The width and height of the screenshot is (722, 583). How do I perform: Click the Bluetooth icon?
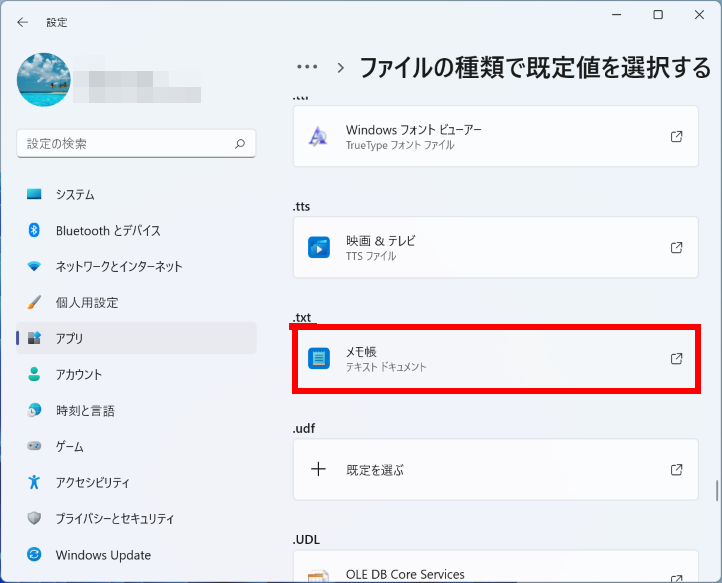(34, 230)
